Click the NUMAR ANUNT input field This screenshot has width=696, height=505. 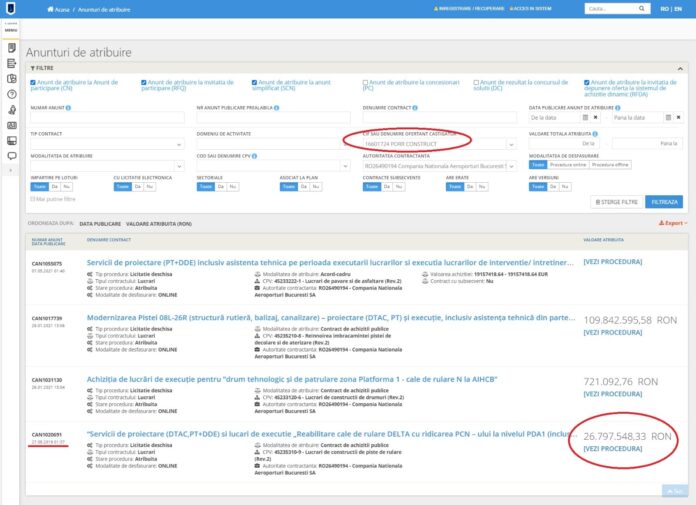click(x=105, y=118)
